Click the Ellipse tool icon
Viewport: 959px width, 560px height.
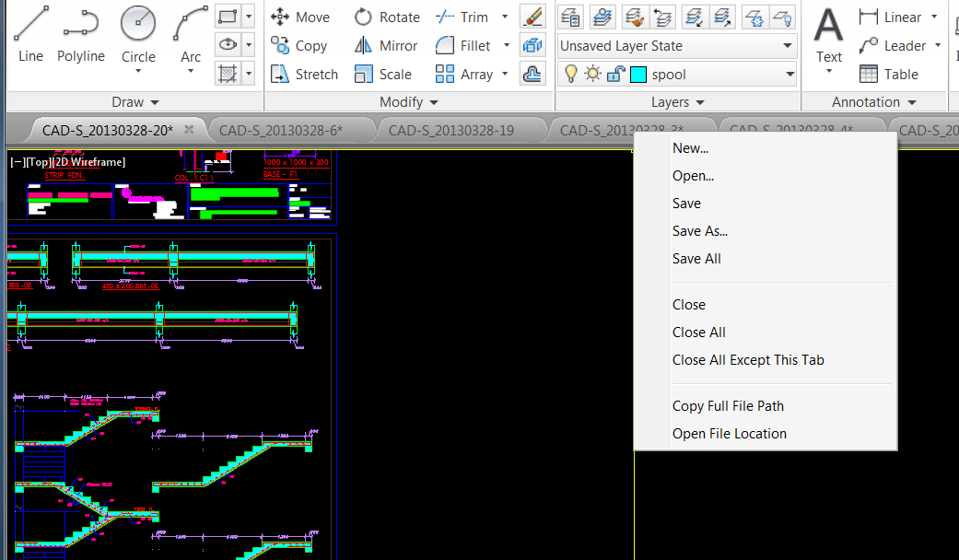pyautogui.click(x=228, y=45)
